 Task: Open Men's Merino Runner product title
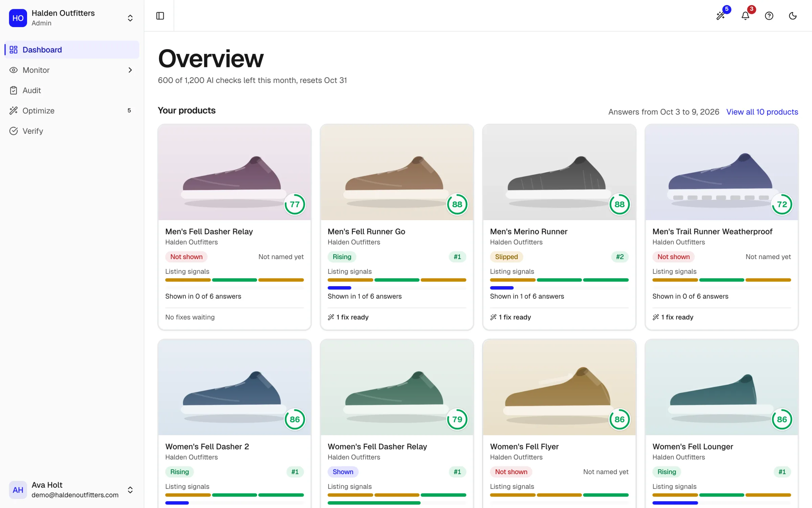(528, 231)
